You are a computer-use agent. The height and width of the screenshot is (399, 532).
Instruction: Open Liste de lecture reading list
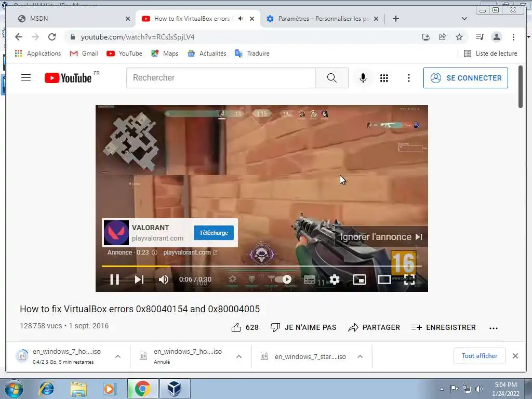pyautogui.click(x=490, y=54)
